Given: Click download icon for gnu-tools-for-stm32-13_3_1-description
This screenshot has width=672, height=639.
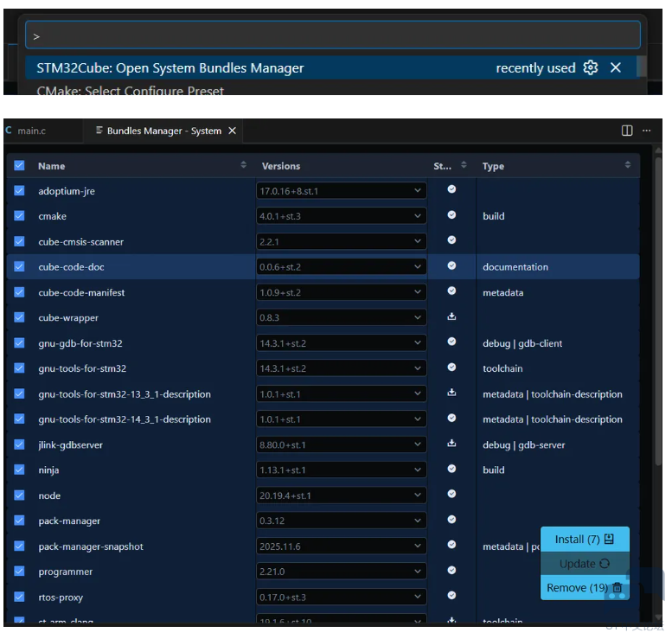Looking at the screenshot, I should click(x=451, y=393).
